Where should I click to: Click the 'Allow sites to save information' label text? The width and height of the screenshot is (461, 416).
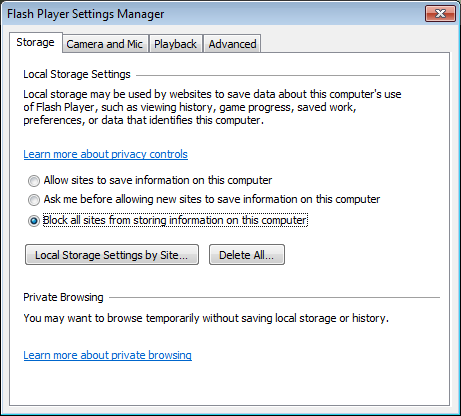click(x=158, y=180)
